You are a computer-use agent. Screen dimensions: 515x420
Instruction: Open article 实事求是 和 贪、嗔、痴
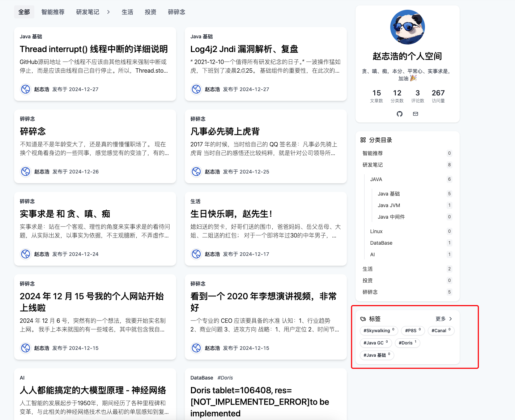(65, 214)
